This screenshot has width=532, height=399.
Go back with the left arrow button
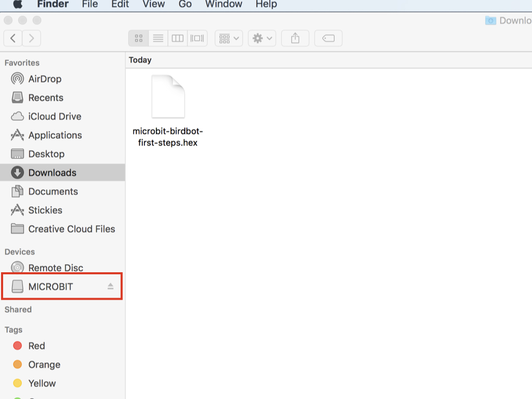point(13,38)
